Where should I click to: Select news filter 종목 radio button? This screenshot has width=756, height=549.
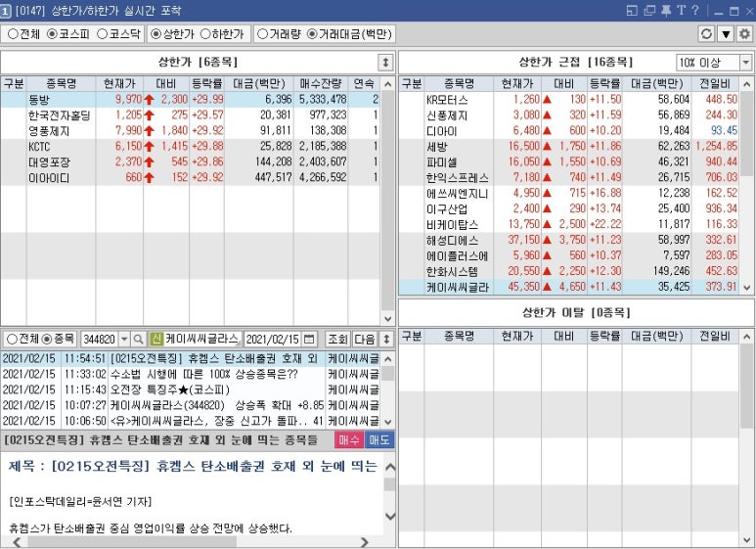click(x=47, y=340)
